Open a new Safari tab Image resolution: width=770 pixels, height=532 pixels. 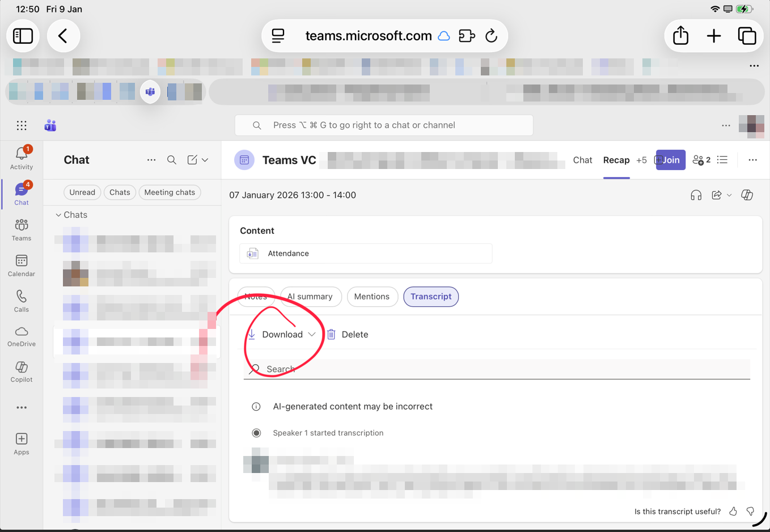(714, 36)
